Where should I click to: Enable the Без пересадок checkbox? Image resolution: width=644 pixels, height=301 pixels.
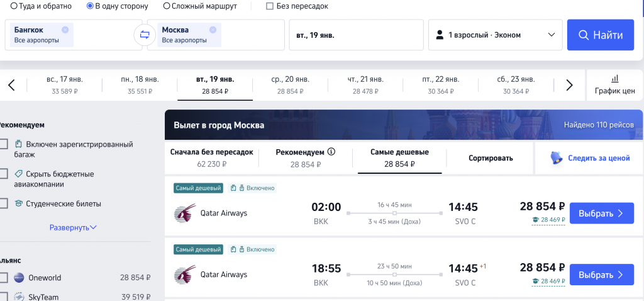point(270,6)
